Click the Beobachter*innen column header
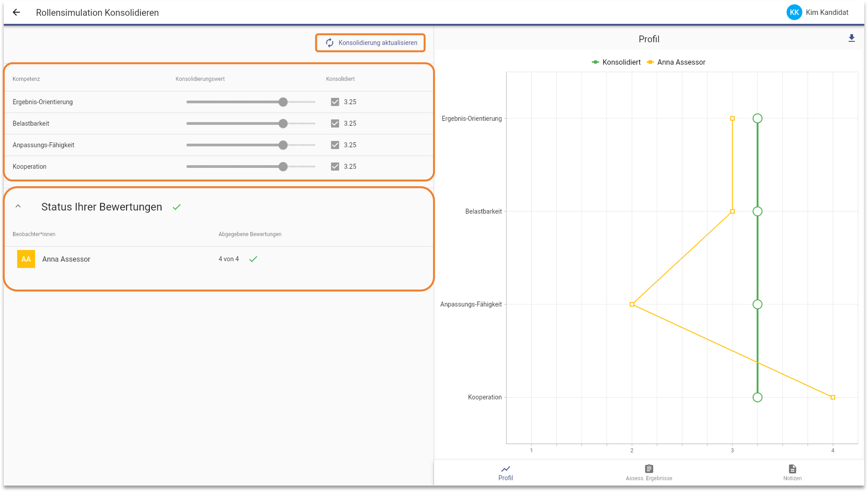 pyautogui.click(x=34, y=234)
